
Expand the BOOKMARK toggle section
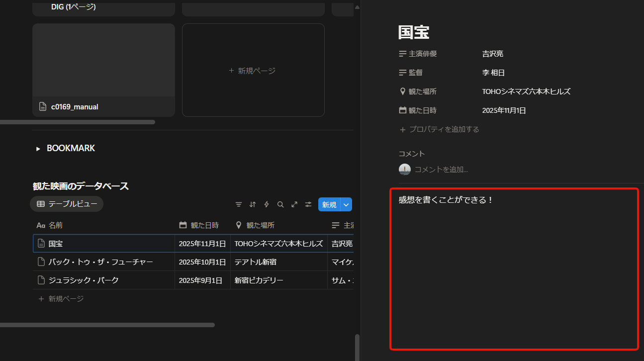38,149
